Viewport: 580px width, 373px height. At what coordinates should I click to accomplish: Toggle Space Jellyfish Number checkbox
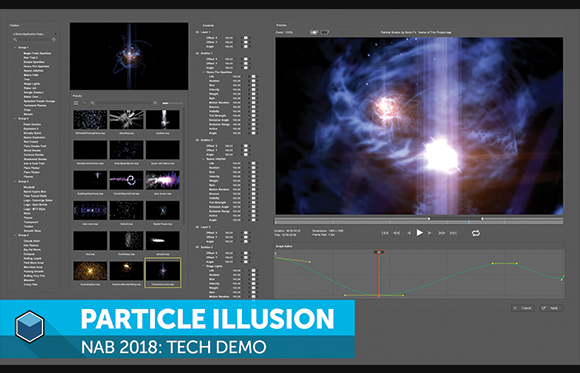[x=253, y=168]
